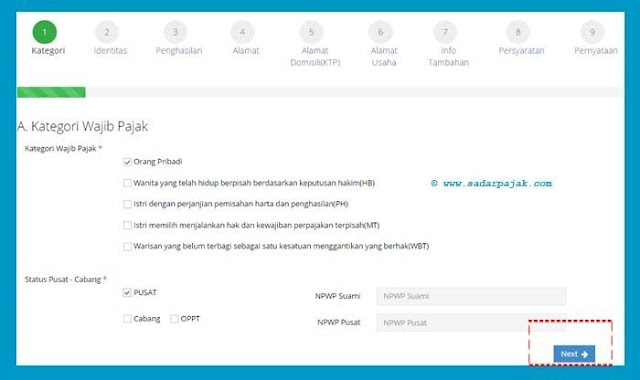Uncheck the Orang Pribadi checkbox
This screenshot has height=380, width=640.
click(127, 162)
